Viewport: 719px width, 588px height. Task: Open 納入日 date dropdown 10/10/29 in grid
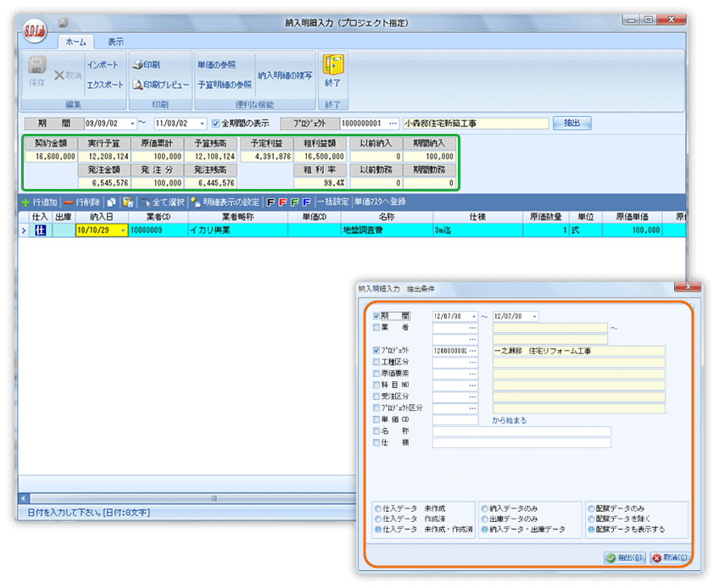click(123, 230)
